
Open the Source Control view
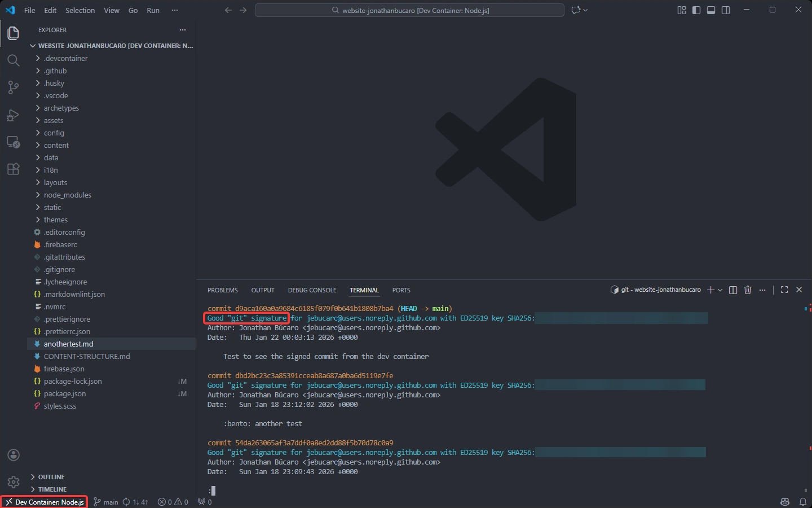(13, 87)
